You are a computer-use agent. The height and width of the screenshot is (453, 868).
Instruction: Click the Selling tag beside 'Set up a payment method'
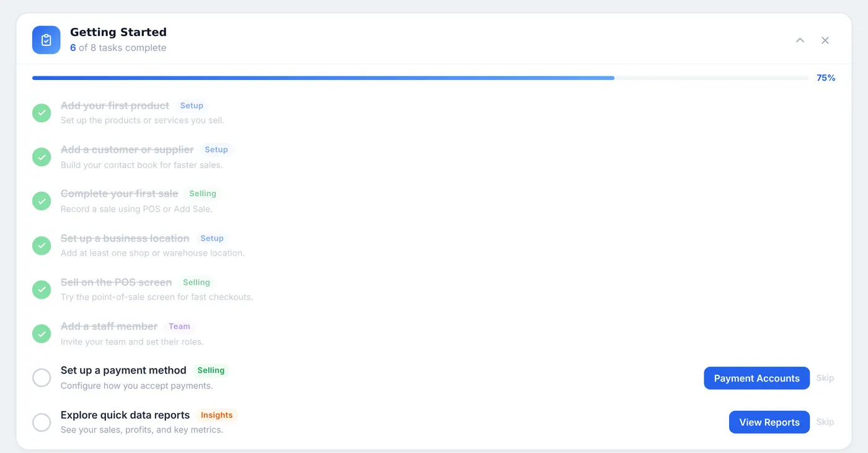[211, 370]
